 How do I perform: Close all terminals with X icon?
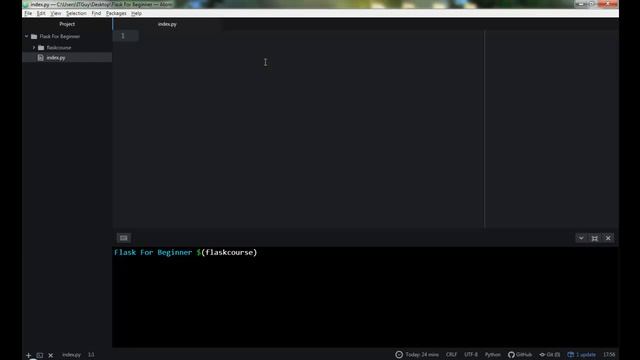(51, 355)
